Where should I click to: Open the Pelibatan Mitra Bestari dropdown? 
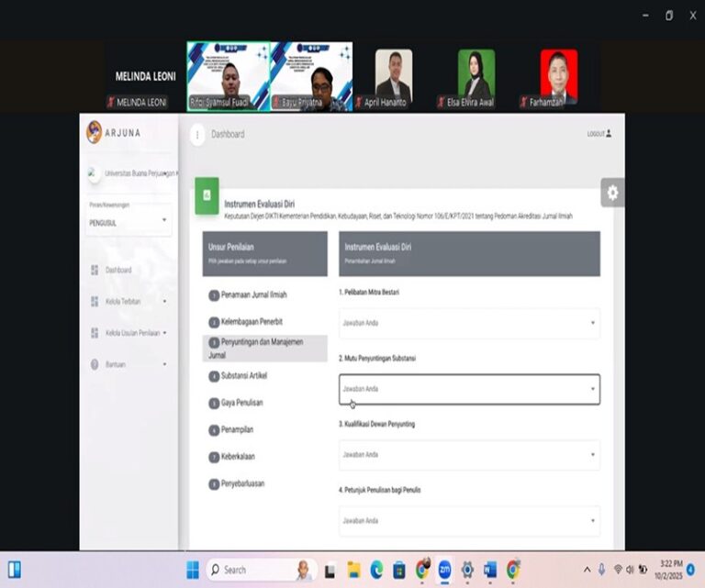pyautogui.click(x=469, y=323)
